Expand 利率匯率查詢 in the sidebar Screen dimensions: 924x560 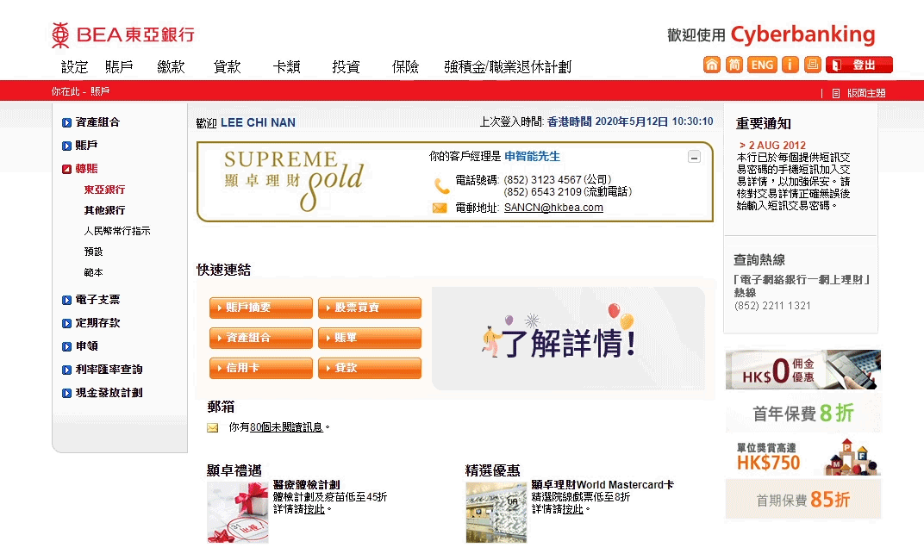pos(103,370)
